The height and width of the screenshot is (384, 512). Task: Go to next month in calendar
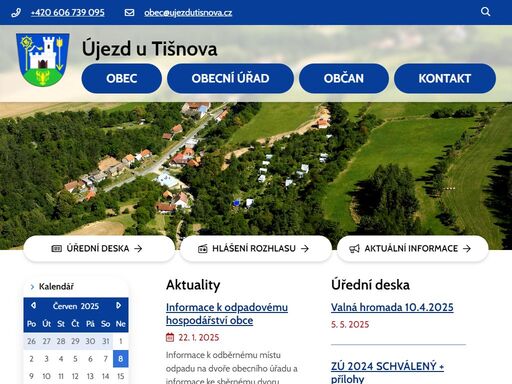tap(119, 305)
